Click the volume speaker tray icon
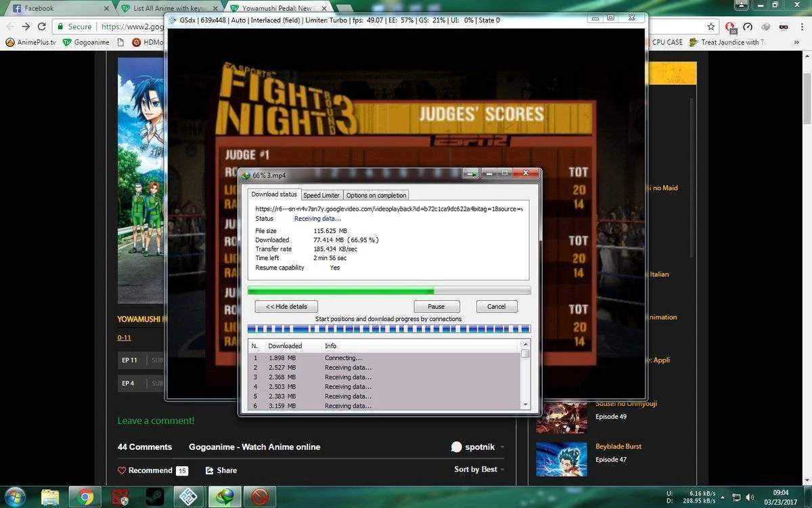The height and width of the screenshot is (508, 812). tap(750, 498)
